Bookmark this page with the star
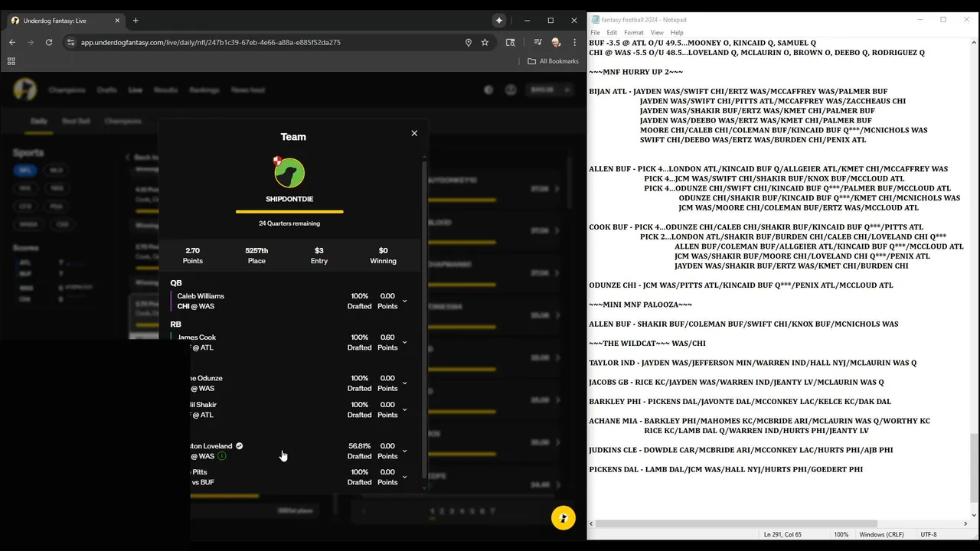 tap(485, 43)
